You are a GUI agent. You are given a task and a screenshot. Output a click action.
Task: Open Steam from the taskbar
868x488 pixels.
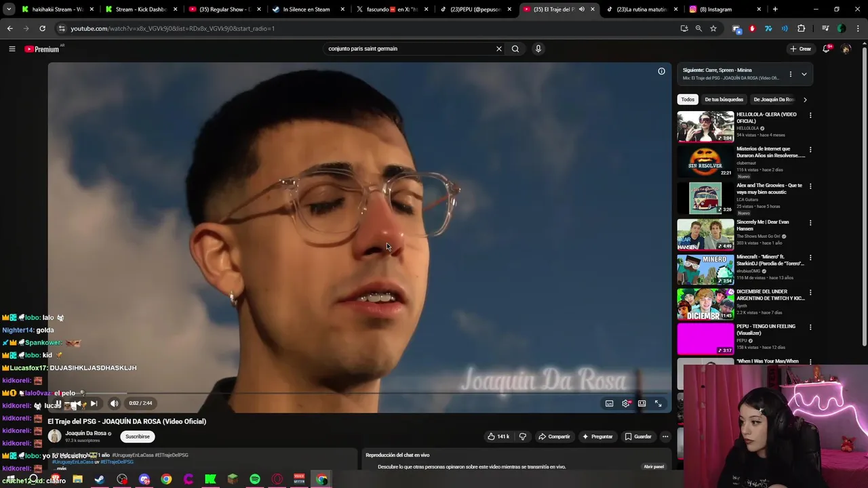[x=100, y=479]
